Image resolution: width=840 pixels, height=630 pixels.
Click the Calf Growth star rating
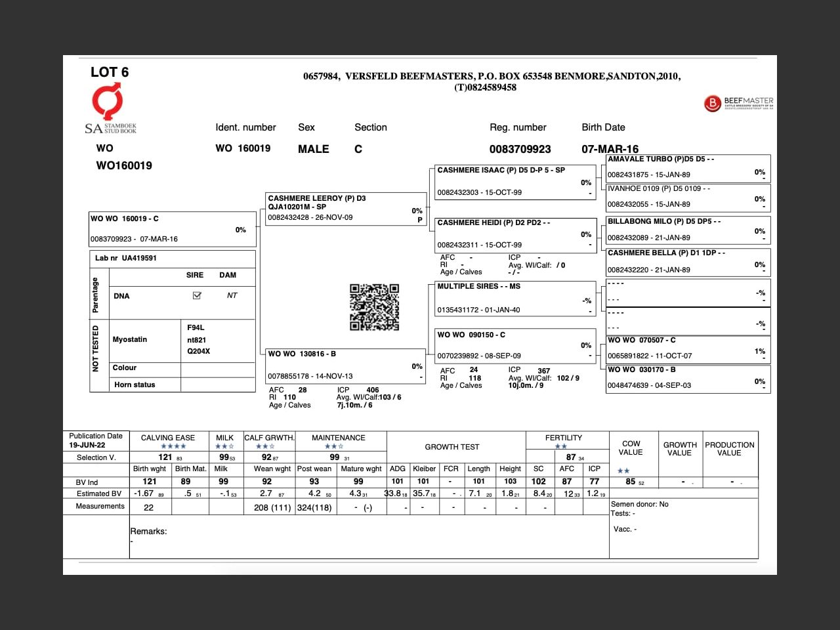pyautogui.click(x=265, y=446)
